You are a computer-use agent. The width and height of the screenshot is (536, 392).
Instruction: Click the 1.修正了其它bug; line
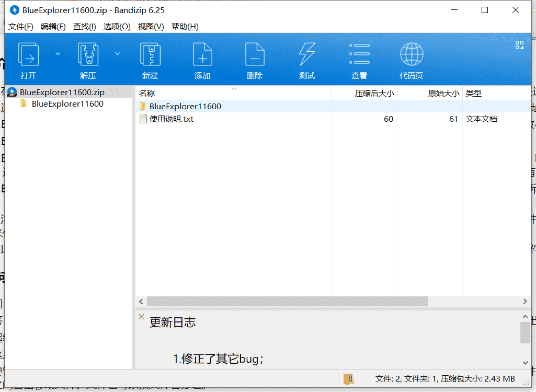(219, 359)
